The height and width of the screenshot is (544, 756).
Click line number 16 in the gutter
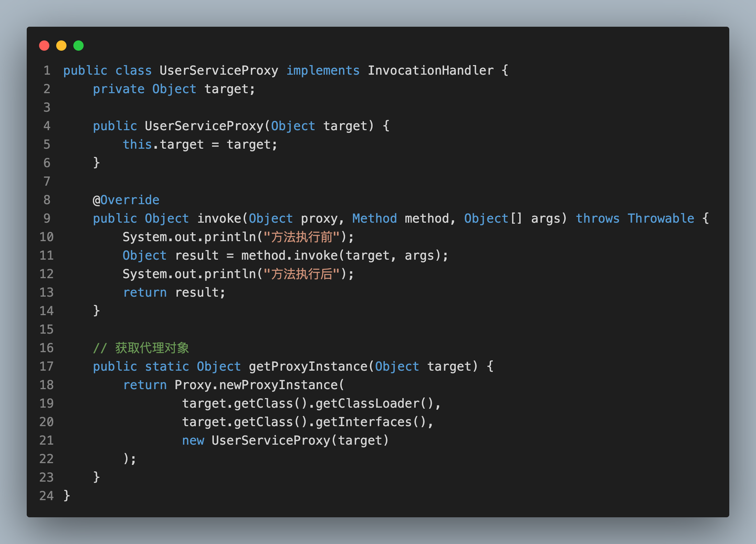(x=46, y=348)
